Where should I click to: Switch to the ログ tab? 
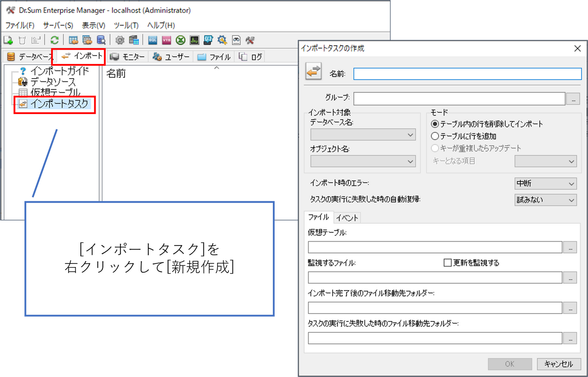pyautogui.click(x=251, y=57)
